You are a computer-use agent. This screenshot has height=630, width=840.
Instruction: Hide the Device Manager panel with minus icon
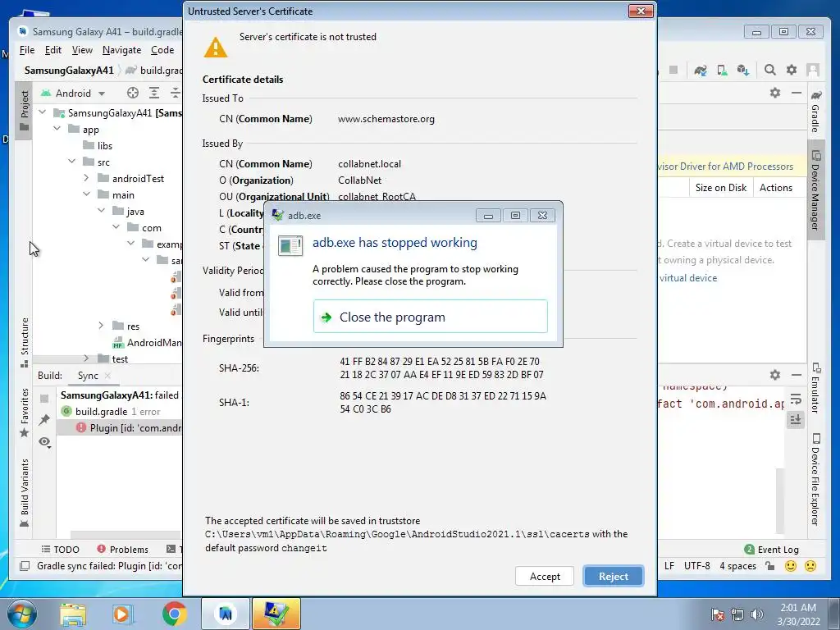pyautogui.click(x=797, y=93)
